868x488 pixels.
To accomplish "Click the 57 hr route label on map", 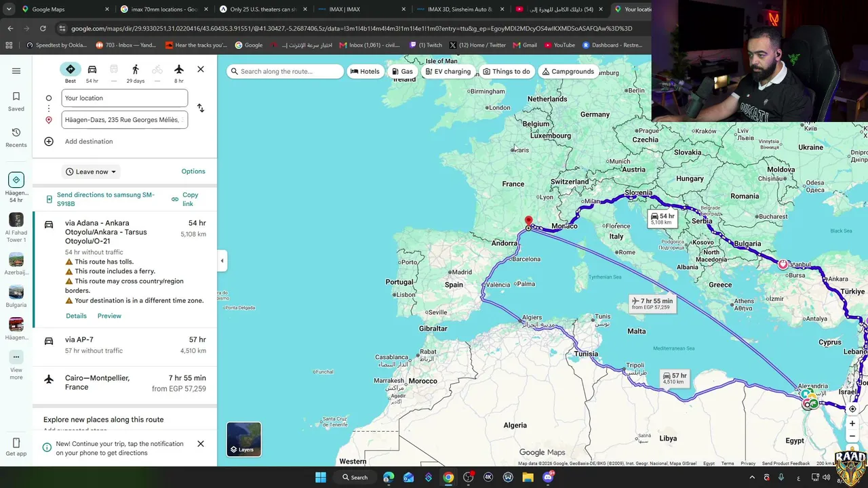I will click(x=674, y=378).
